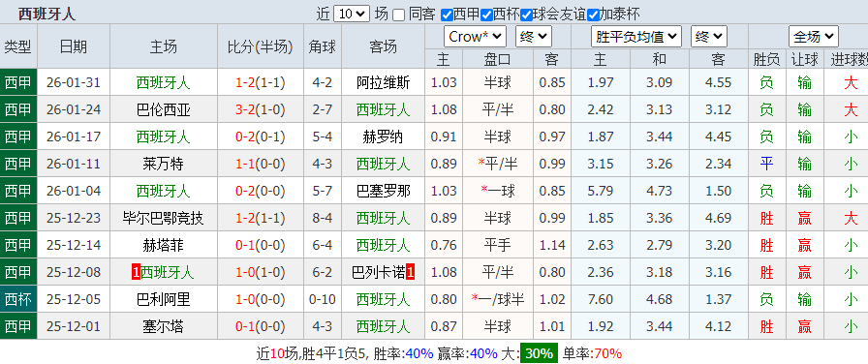Open the recent matches count dropdown showing 10
Image resolution: width=868 pixels, height=364 pixels.
tap(352, 14)
